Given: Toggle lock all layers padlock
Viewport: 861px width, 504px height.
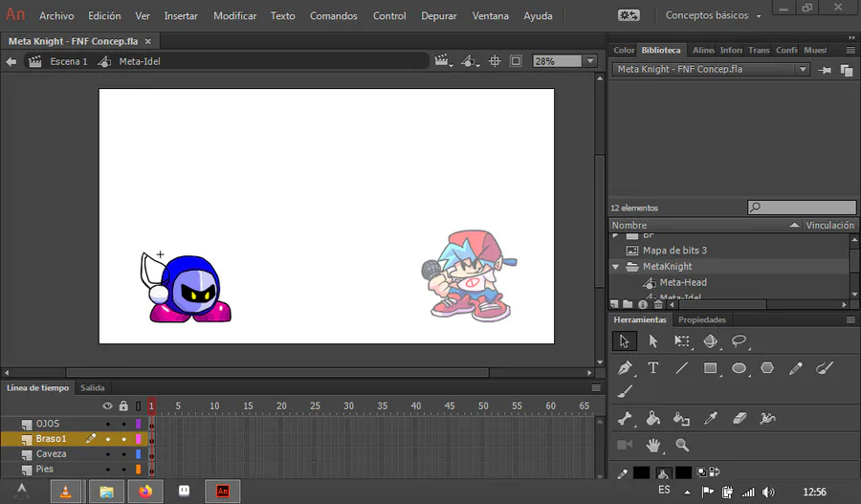Looking at the screenshot, I should pos(123,405).
